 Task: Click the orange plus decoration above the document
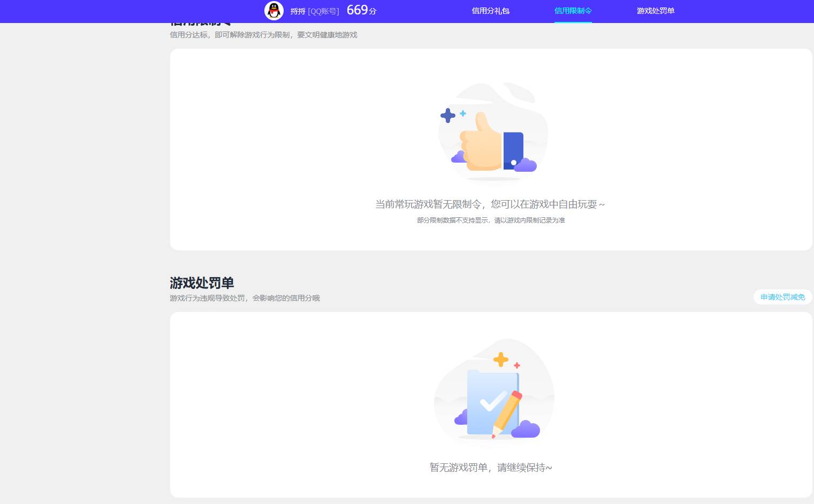coord(501,360)
